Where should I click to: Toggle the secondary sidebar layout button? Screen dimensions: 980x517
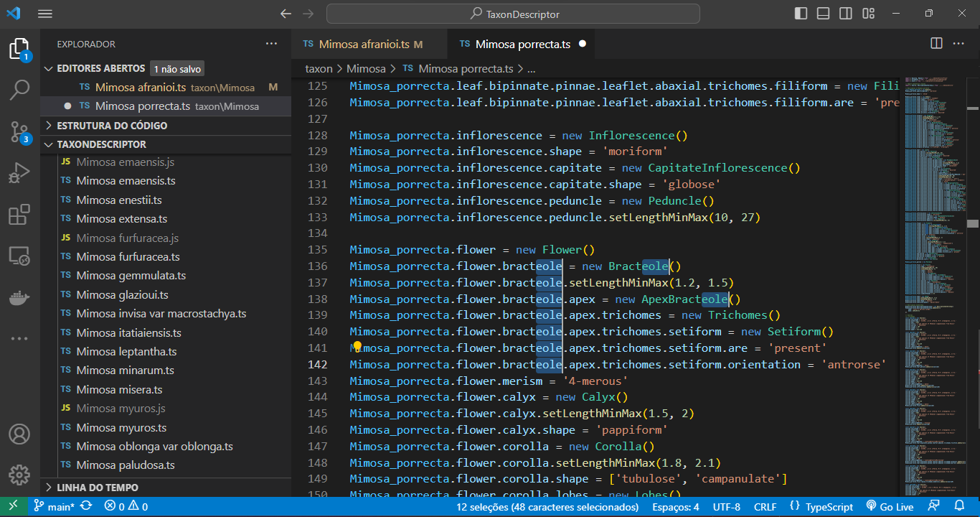(x=846, y=14)
